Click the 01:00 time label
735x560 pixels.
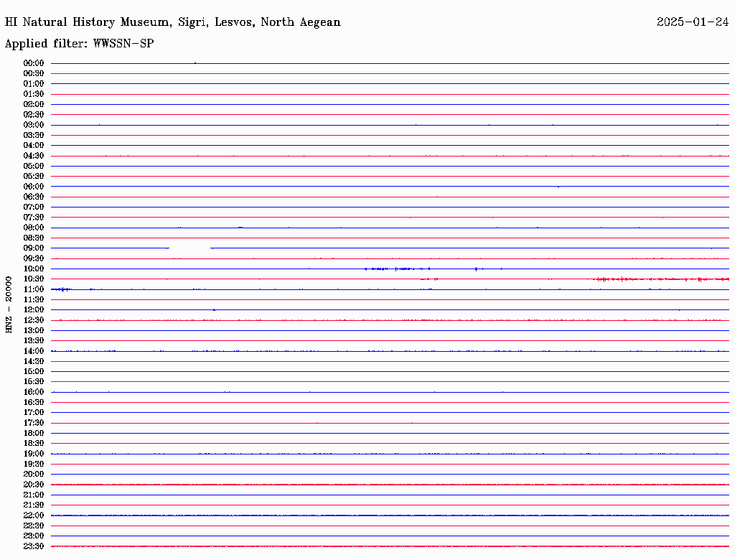tap(34, 84)
